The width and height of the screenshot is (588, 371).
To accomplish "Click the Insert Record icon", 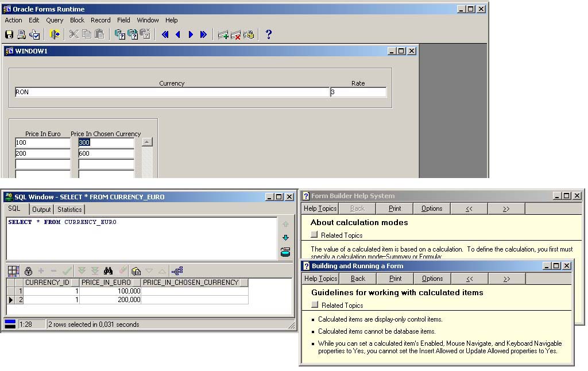I will 223,34.
